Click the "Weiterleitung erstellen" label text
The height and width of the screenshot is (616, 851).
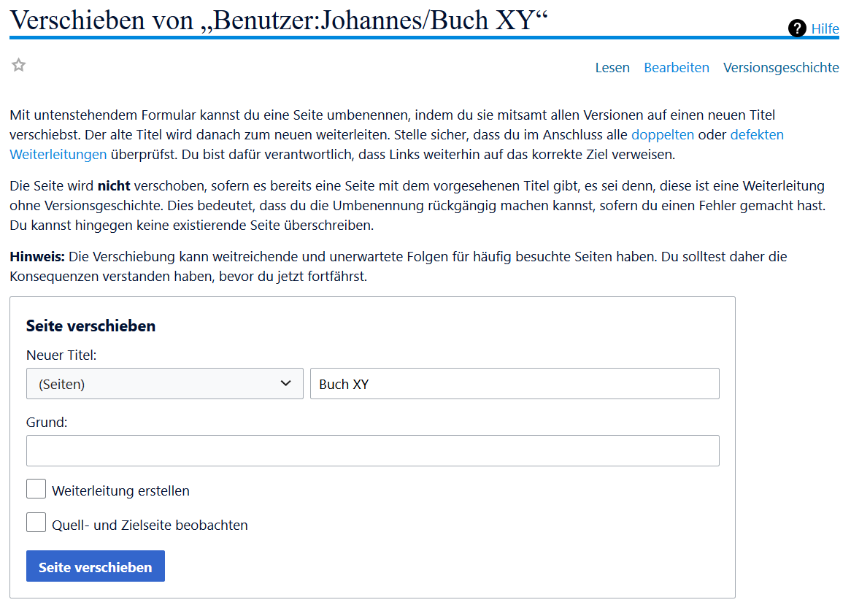coord(120,491)
